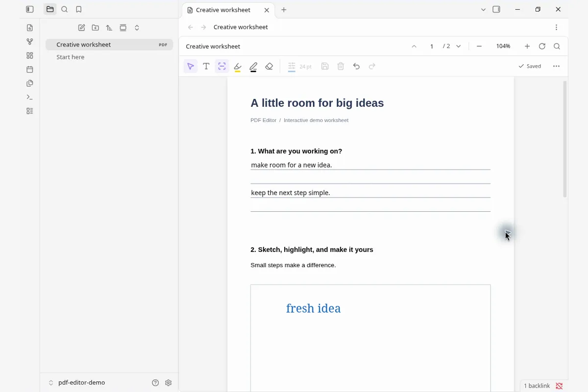Redo the last edit
The width and height of the screenshot is (588, 392).
[x=372, y=66]
